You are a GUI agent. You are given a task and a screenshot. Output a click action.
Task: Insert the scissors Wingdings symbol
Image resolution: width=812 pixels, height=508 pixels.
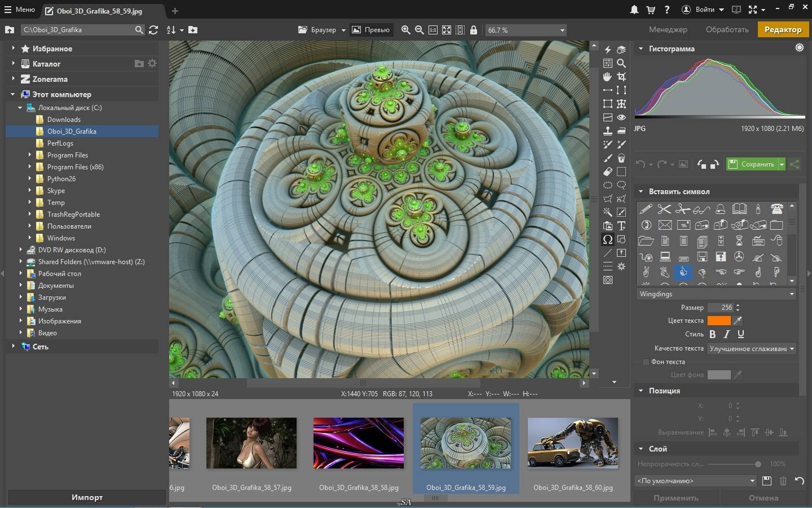click(664, 209)
